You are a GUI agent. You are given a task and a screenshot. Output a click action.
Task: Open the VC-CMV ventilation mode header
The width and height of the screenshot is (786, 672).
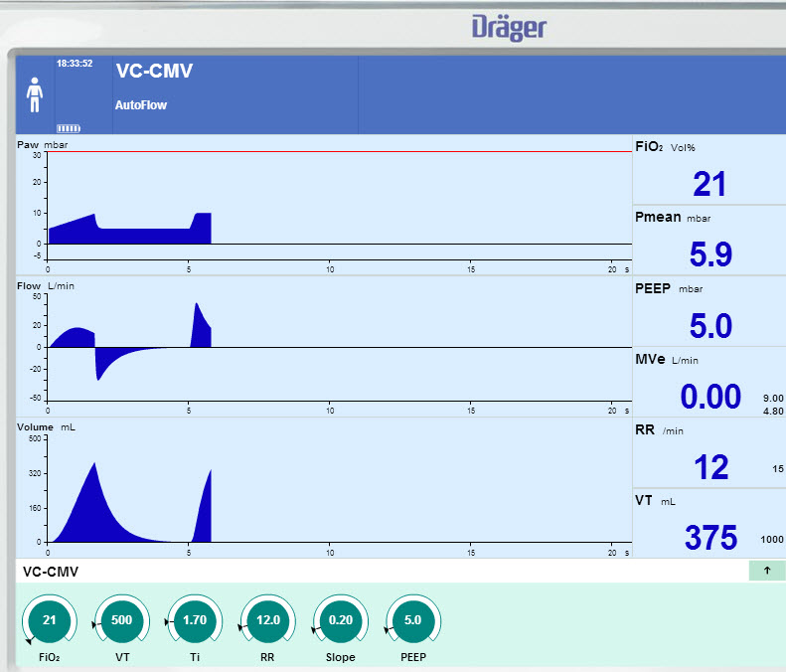(154, 71)
